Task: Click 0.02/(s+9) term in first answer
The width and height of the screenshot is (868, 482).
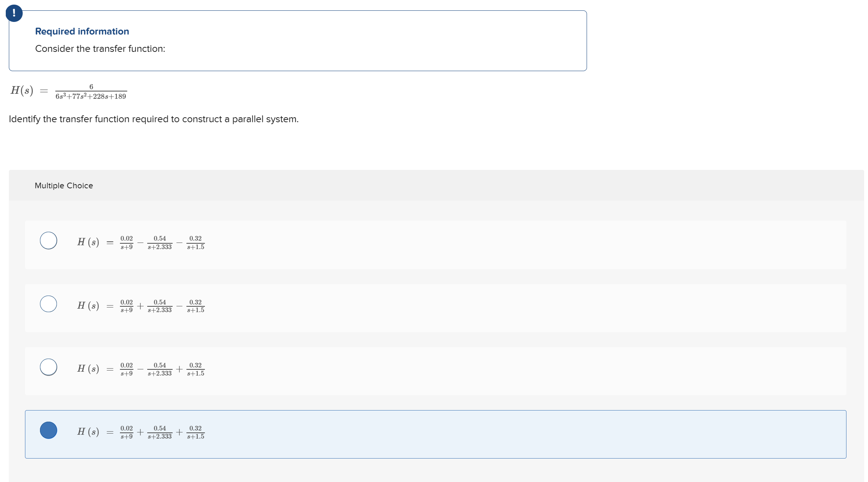Action: pos(126,243)
